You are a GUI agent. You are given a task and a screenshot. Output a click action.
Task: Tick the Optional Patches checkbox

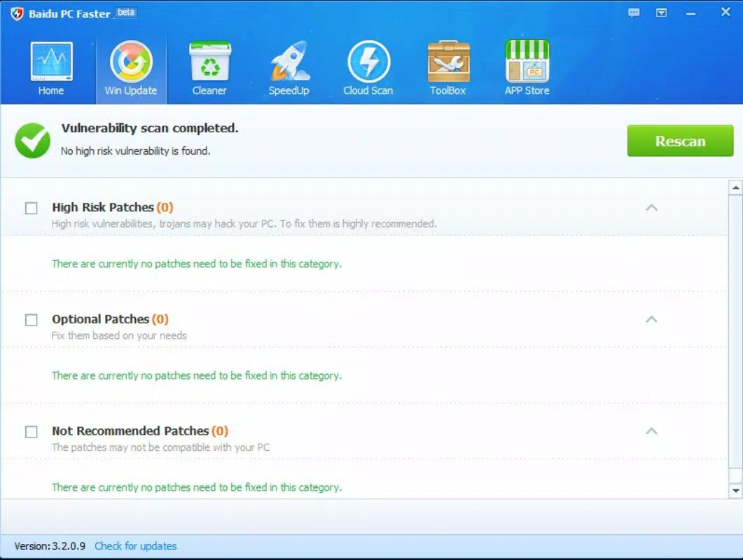32,320
